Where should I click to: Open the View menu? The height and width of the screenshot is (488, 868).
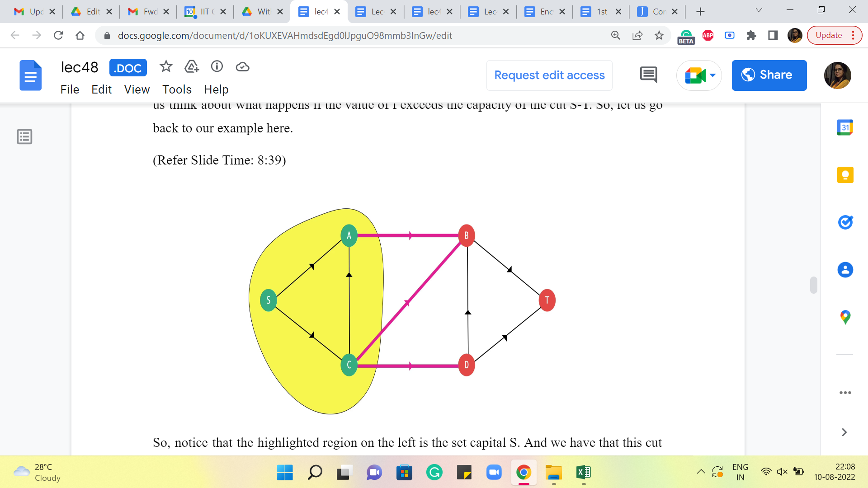(x=137, y=89)
